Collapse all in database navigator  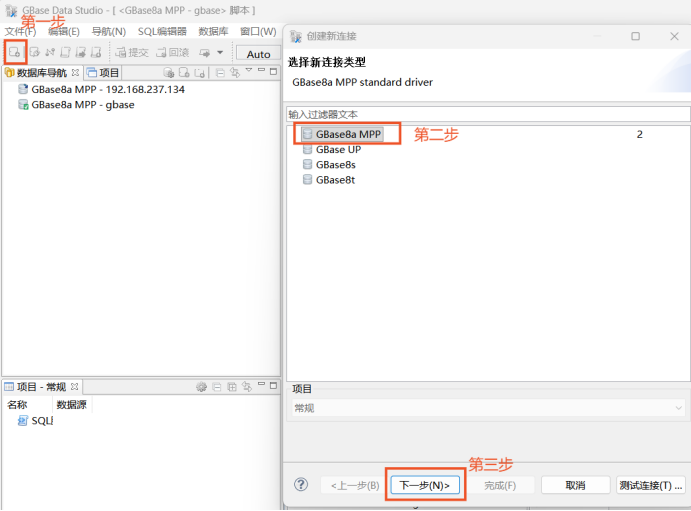220,73
